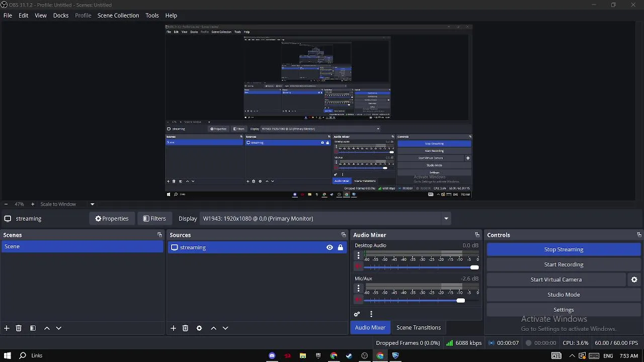Screen dimensions: 644x362
Task: Open the Scene Collection menu
Action: (x=118, y=16)
